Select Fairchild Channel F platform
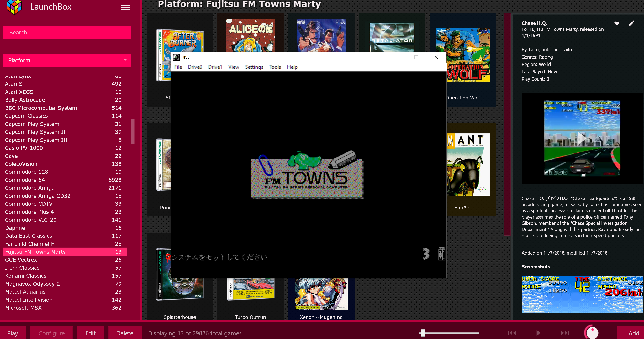 (65, 244)
